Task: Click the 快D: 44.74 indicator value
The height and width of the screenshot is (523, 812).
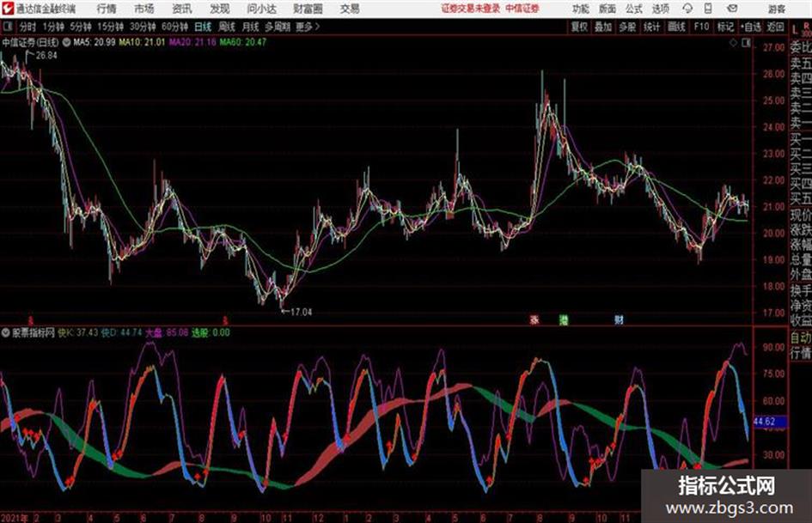Action: [x=121, y=332]
